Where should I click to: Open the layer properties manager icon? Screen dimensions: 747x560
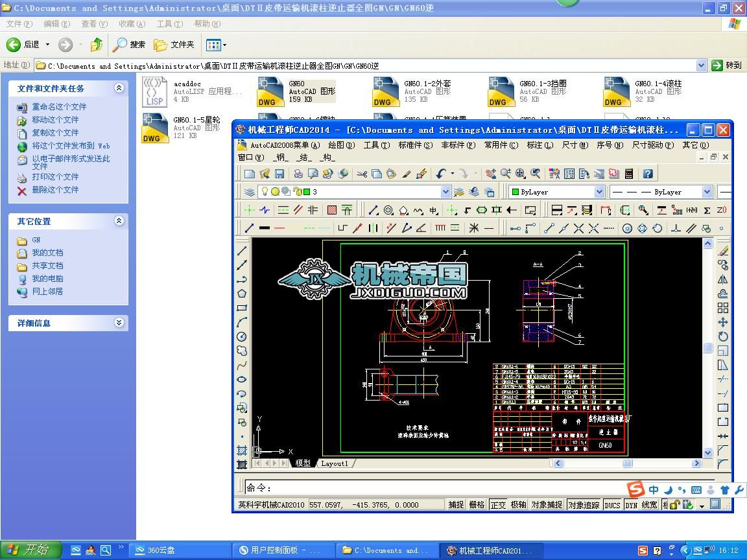pyautogui.click(x=250, y=192)
